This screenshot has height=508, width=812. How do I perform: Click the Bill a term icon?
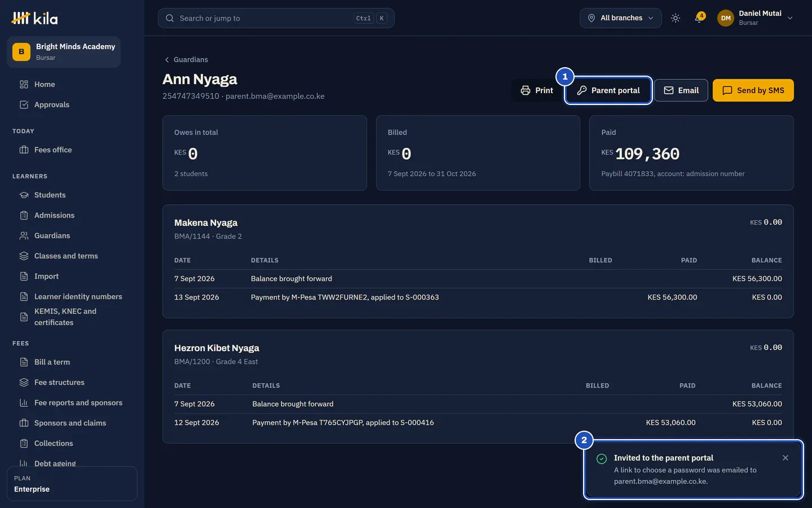click(x=24, y=362)
